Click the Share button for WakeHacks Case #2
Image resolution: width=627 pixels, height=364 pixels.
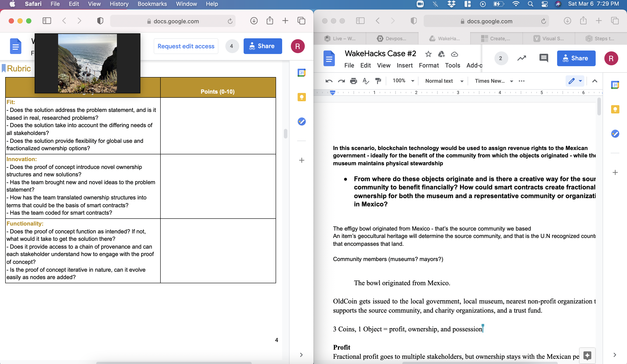576,59
